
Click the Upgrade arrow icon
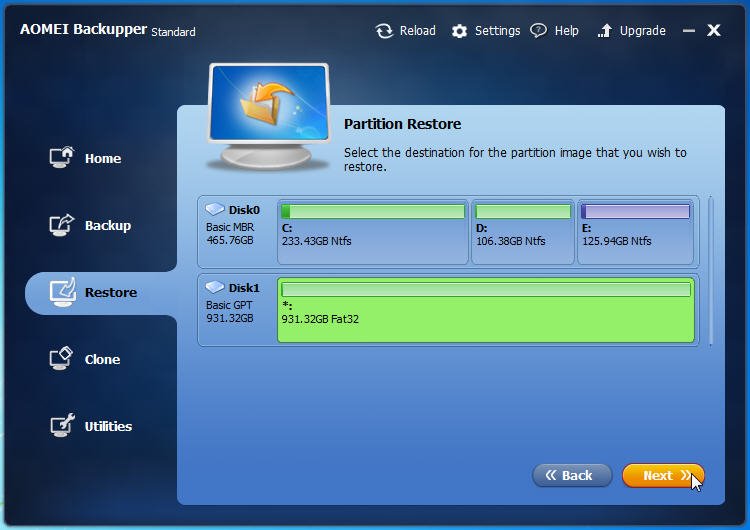click(x=605, y=31)
